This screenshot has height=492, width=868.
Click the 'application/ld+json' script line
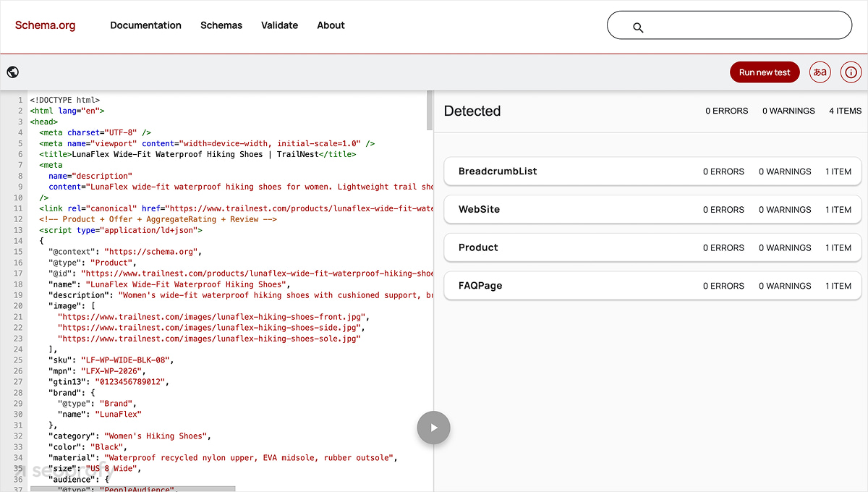tap(121, 230)
